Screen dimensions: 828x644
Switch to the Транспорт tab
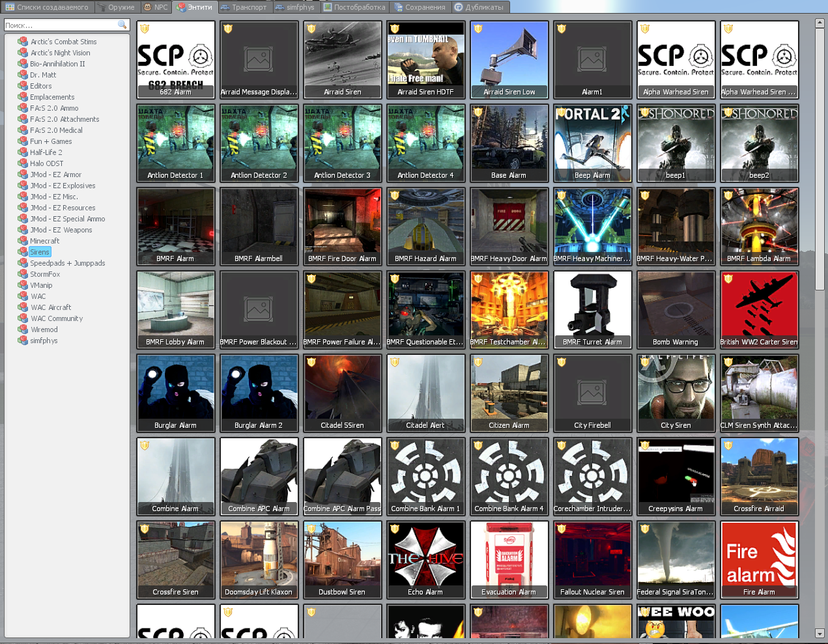244,7
